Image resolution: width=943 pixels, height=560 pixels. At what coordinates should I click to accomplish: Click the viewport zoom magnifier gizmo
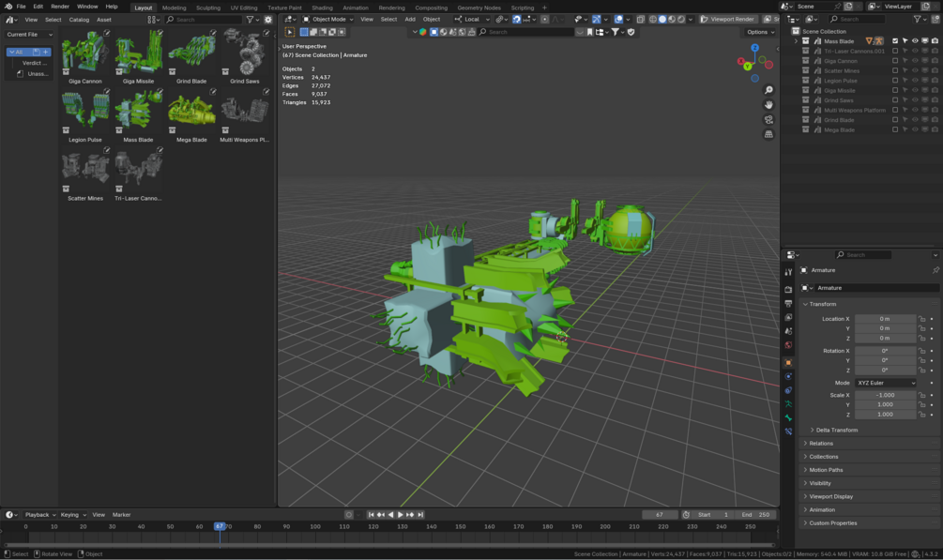tap(768, 90)
